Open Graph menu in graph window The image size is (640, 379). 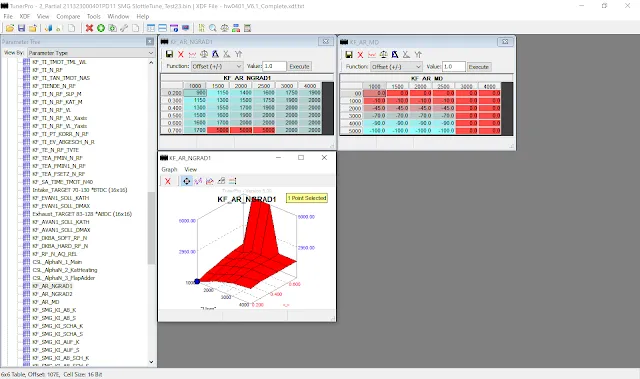pyautogui.click(x=169, y=169)
